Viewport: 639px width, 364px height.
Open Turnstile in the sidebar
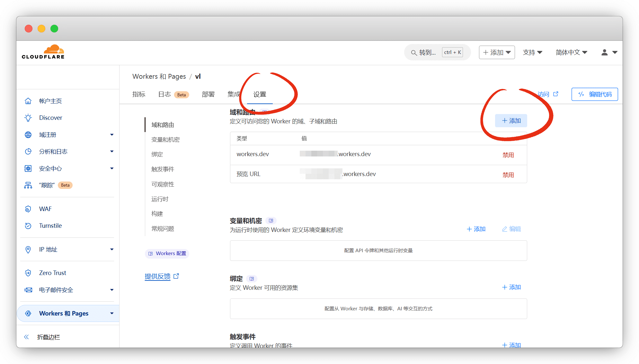coord(50,226)
